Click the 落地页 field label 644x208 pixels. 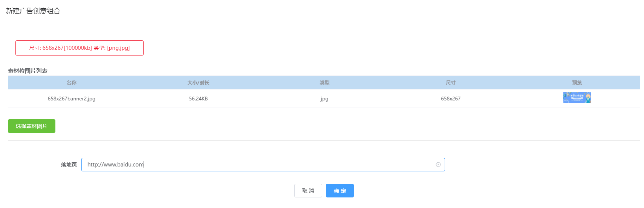pos(69,165)
